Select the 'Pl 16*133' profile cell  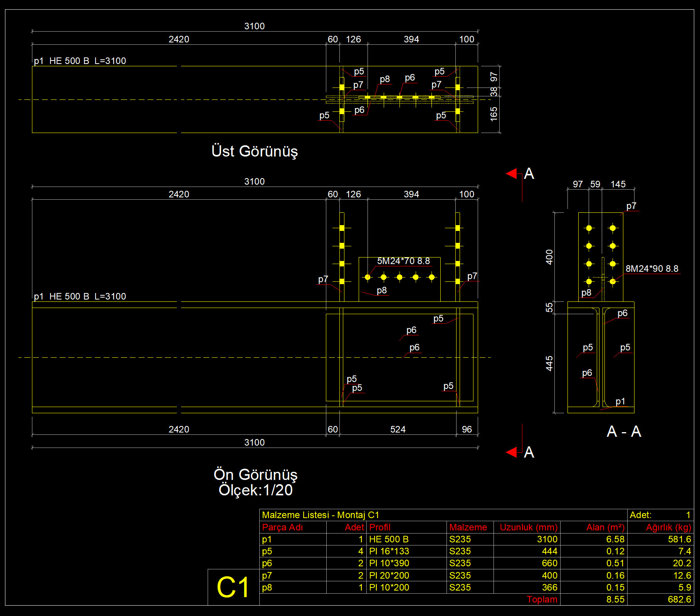(x=389, y=551)
